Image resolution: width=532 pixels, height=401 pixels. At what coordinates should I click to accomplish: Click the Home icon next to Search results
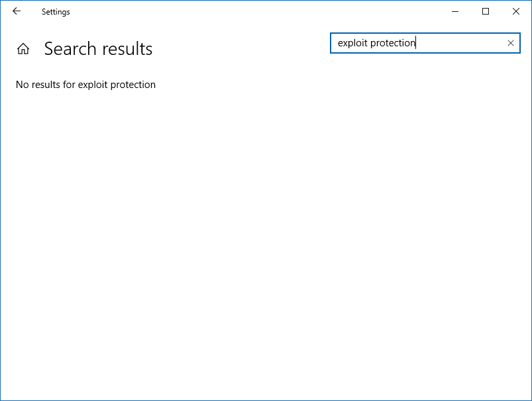[23, 48]
